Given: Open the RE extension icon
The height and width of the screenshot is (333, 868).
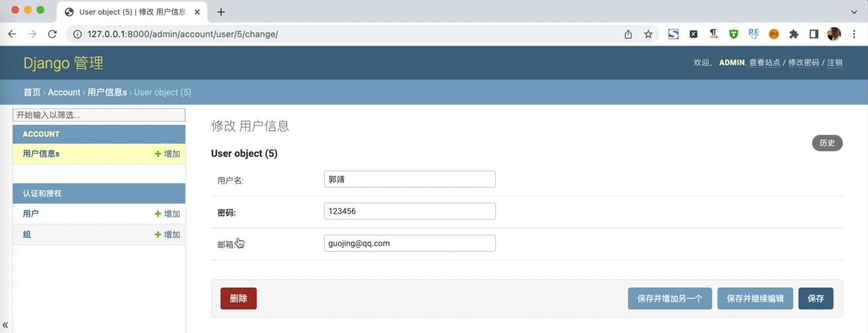Looking at the screenshot, I should 753,34.
